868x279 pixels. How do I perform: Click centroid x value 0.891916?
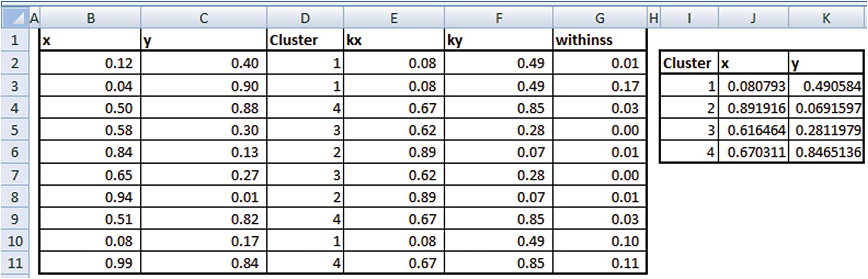coord(754,108)
